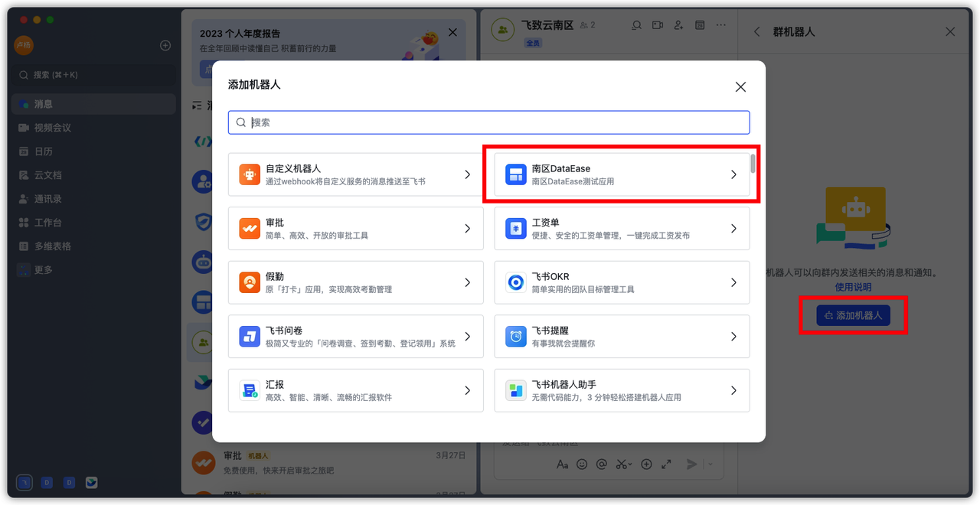980x505 pixels.
Task: Close the 群机器人 side panel
Action: (x=950, y=32)
